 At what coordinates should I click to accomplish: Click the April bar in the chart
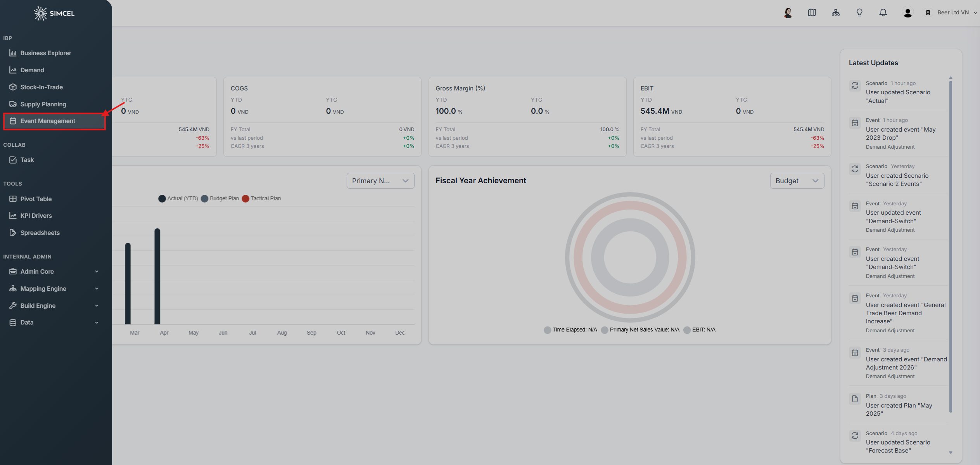(x=157, y=276)
